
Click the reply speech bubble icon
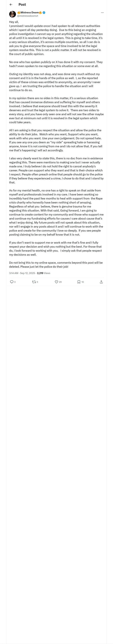pyautogui.click(x=12, y=282)
